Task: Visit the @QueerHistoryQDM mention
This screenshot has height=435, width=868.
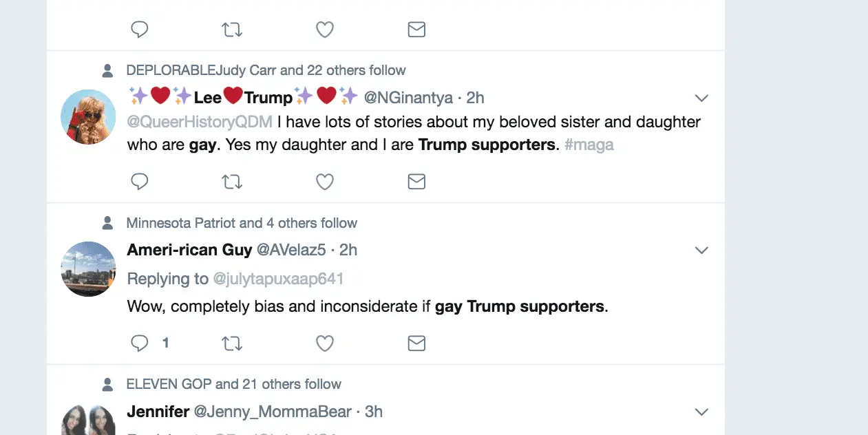Action: pos(200,123)
